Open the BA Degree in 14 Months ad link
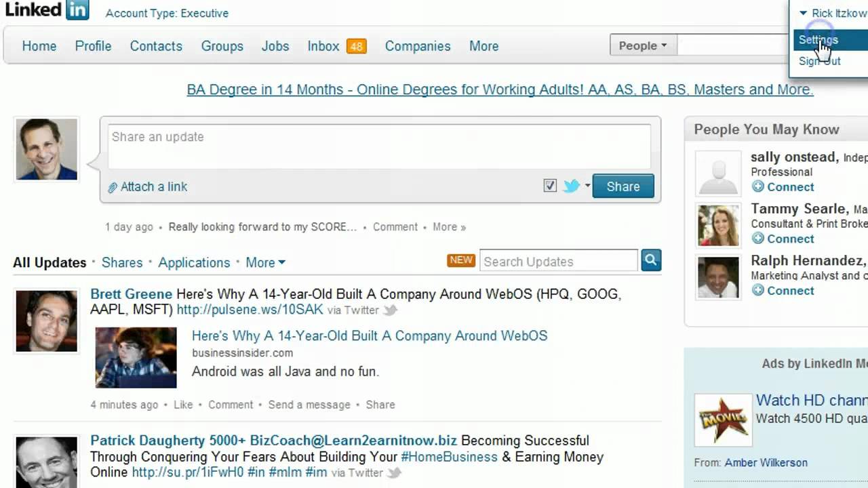 500,89
